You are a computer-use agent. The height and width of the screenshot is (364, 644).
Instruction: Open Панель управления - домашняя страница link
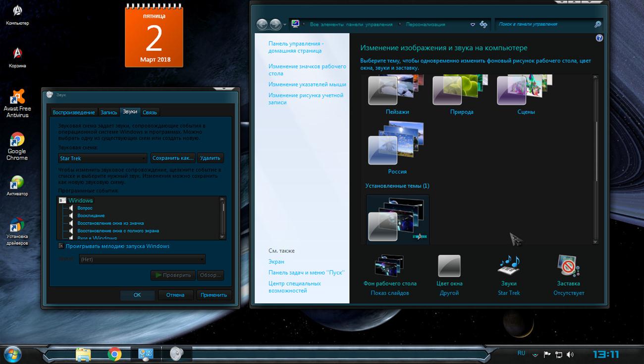pos(296,47)
